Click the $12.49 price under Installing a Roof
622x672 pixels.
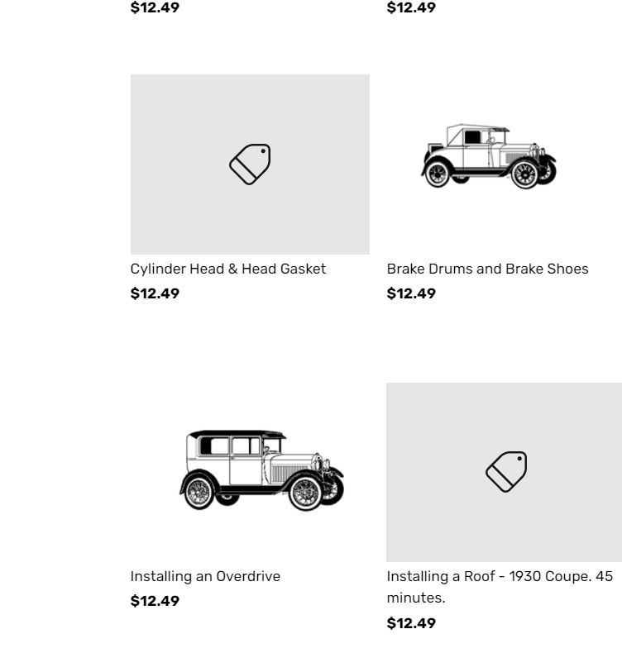pyautogui.click(x=411, y=623)
